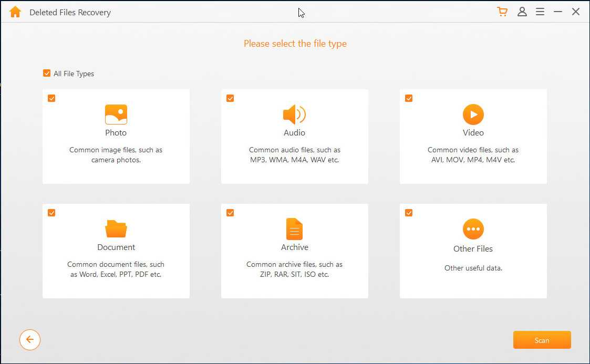The height and width of the screenshot is (364, 590).
Task: Open the shopping cart icon
Action: (502, 12)
